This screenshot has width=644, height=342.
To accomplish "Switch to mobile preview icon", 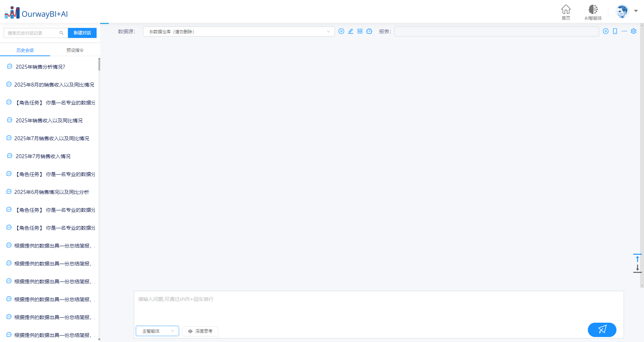I will point(615,31).
